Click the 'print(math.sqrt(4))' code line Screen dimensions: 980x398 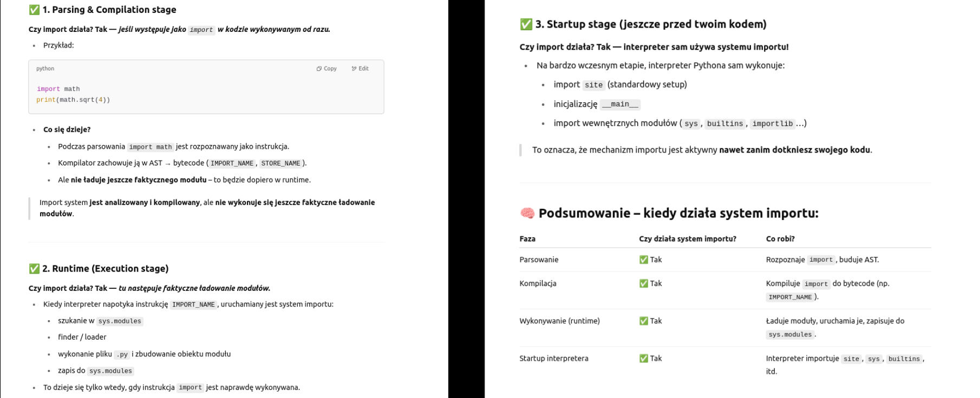[x=73, y=100]
